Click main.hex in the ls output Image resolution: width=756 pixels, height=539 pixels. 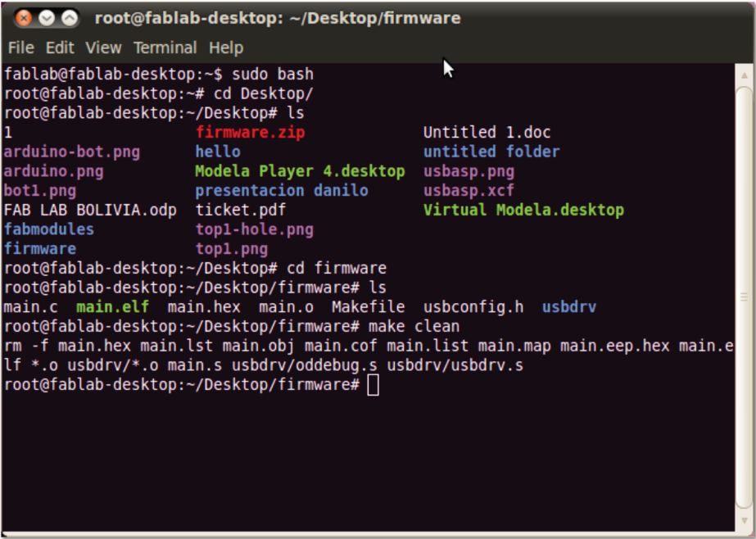[204, 307]
